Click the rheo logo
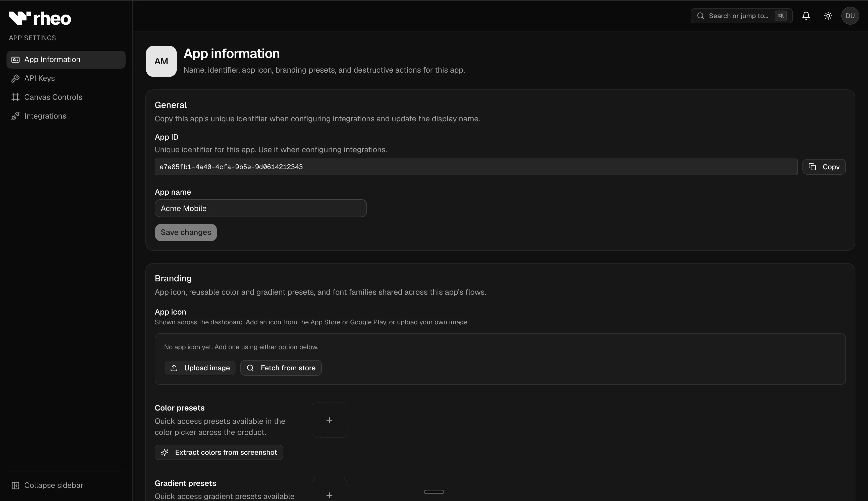This screenshot has width=868, height=501. pyautogui.click(x=40, y=18)
